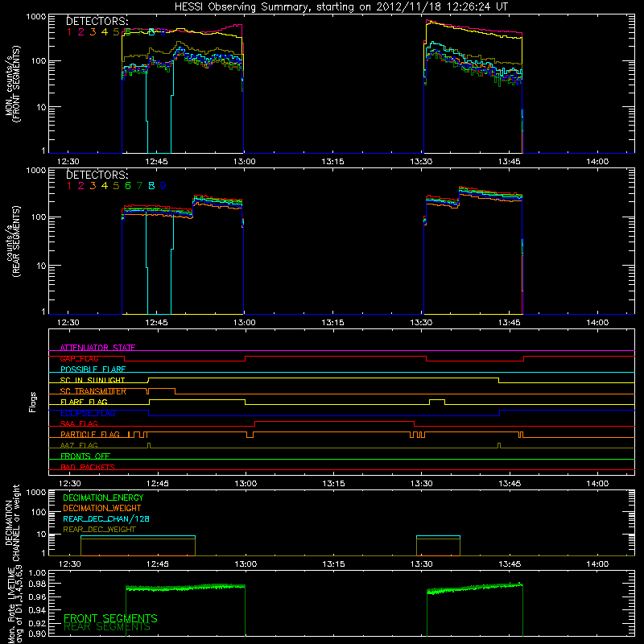Click the FRONT SEGMENTS livetime legend label
The image size is (644, 644).
110,618
